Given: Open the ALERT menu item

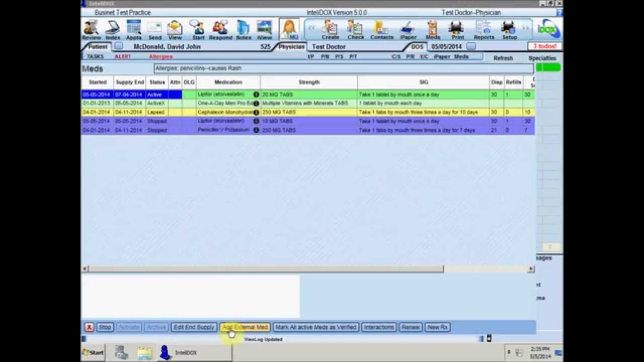Looking at the screenshot, I should 123,57.
